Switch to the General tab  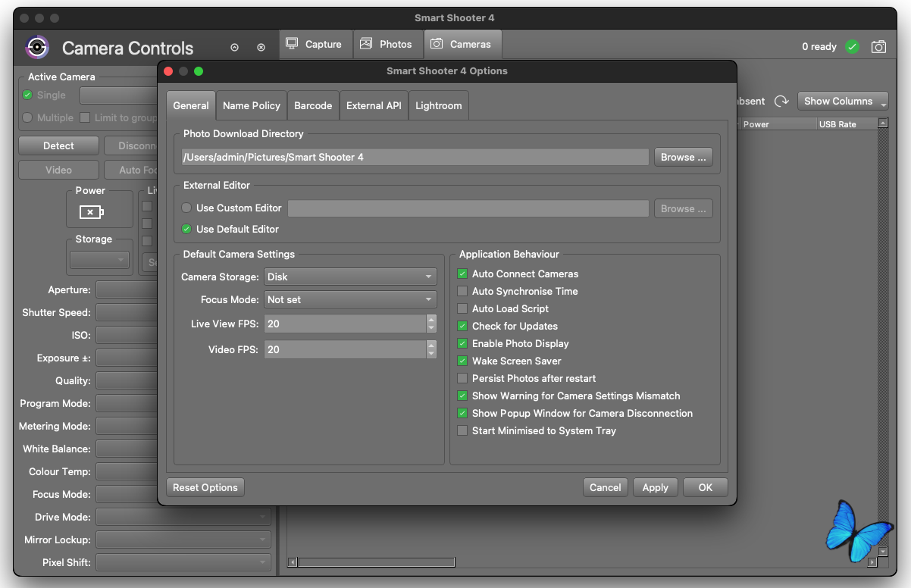click(191, 105)
